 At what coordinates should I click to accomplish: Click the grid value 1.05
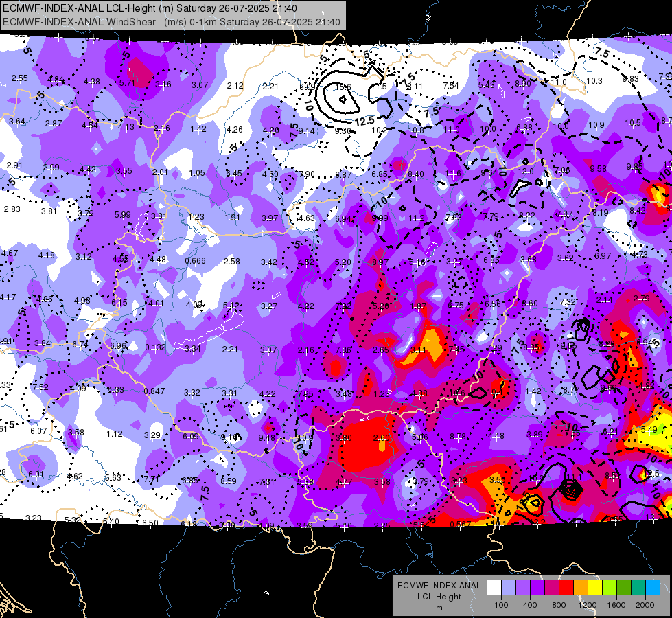(x=197, y=173)
